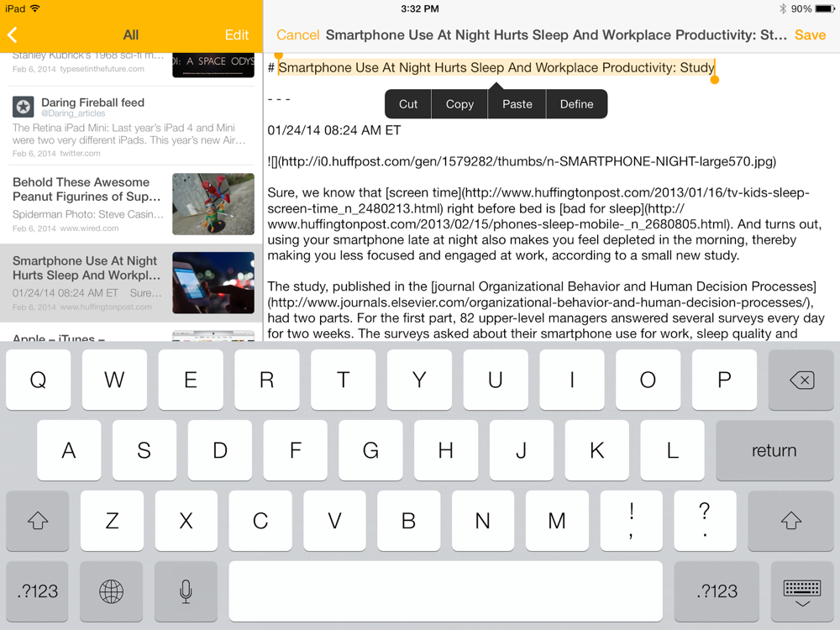Tap the exclamation and comma key
This screenshot has height=630, width=840.
pos(631,521)
